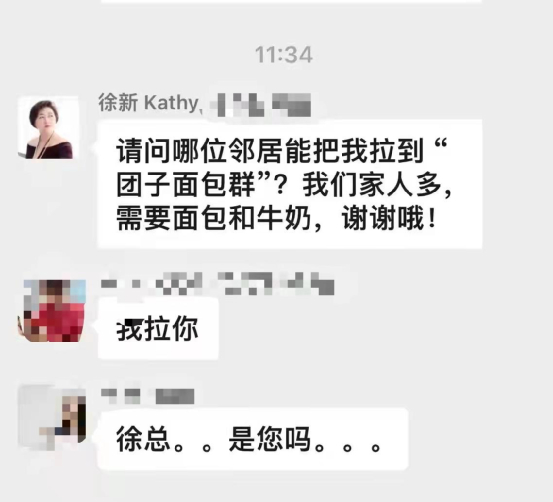Click the 你 character in 我拉你

coord(186,328)
